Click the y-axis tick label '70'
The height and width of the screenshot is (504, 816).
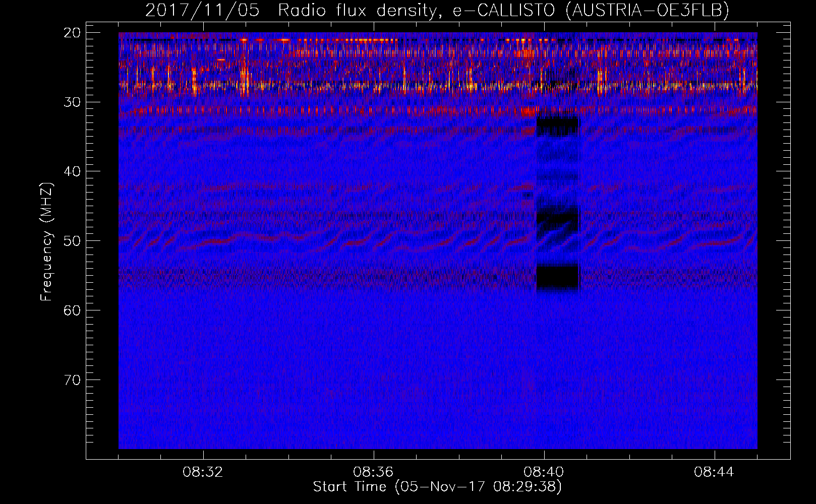click(73, 380)
